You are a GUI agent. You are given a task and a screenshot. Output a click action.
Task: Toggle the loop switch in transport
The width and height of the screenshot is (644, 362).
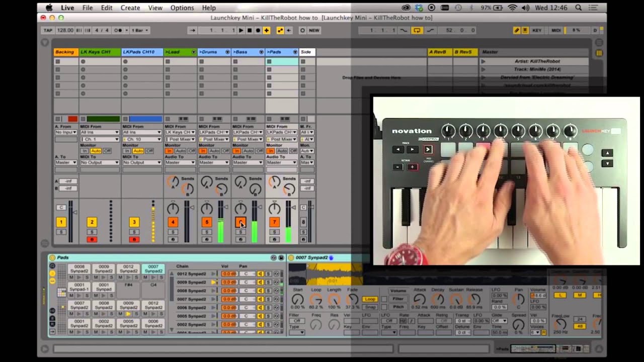(417, 30)
